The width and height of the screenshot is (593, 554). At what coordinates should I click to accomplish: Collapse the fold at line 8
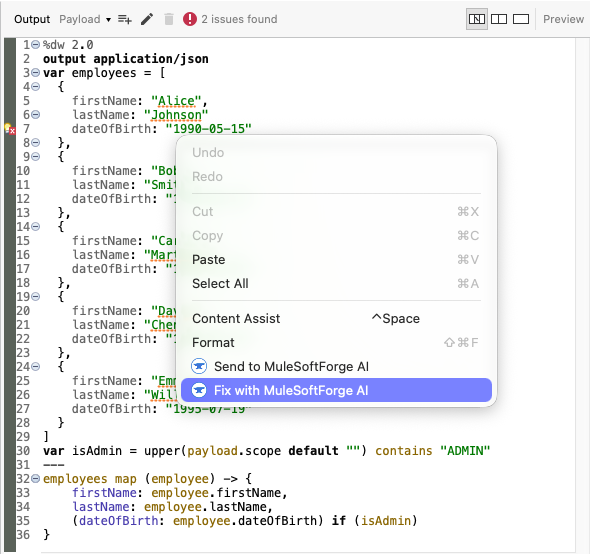pyautogui.click(x=36, y=143)
